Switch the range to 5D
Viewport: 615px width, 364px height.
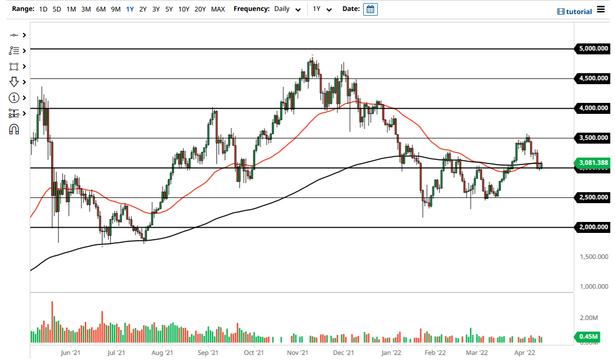coord(56,9)
